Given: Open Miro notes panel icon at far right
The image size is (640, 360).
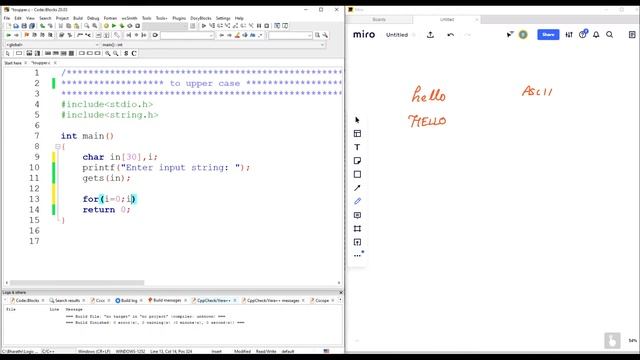Looking at the screenshot, I should (x=632, y=35).
